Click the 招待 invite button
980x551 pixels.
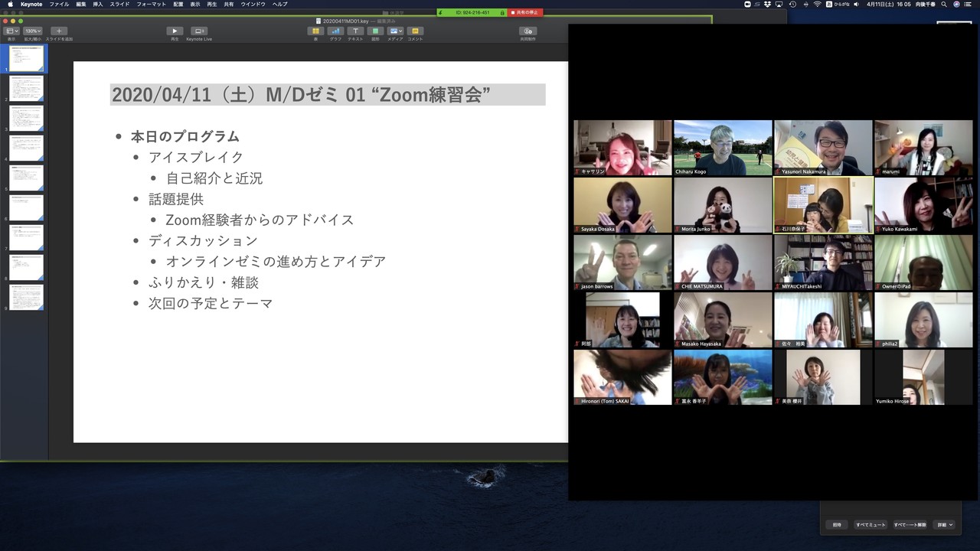[837, 525]
